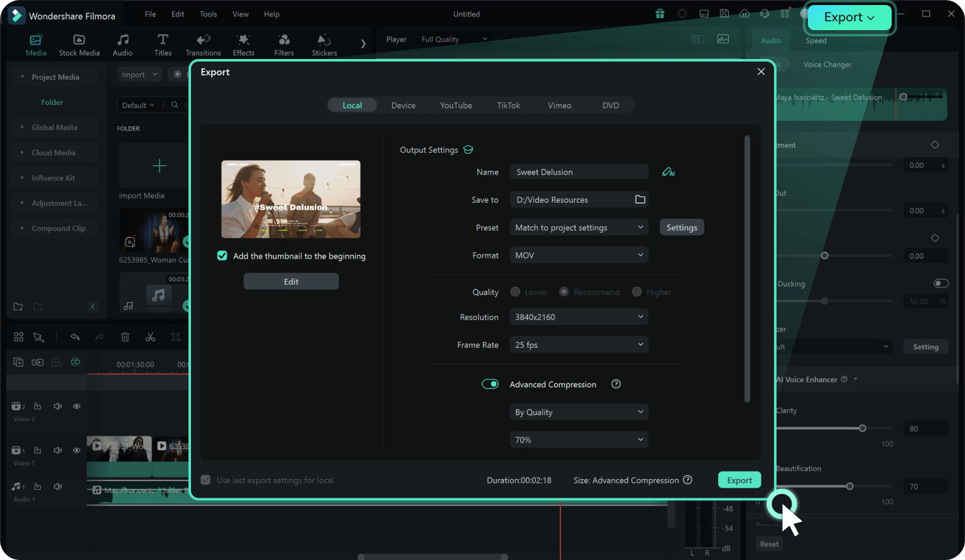Click the Settings button beside Preset

tap(682, 227)
